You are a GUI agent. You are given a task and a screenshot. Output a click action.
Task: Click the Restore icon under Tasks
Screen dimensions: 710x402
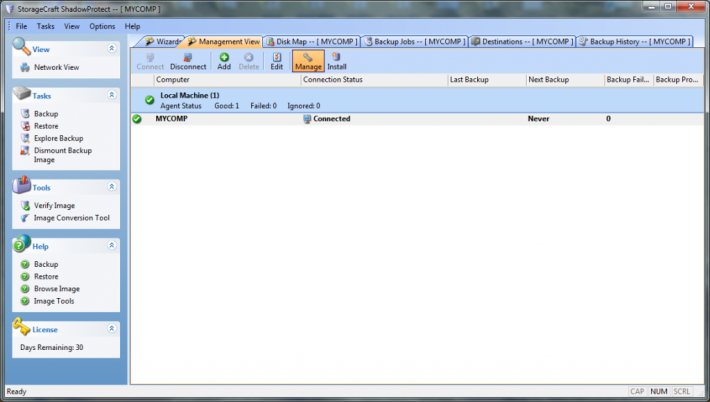coord(25,126)
